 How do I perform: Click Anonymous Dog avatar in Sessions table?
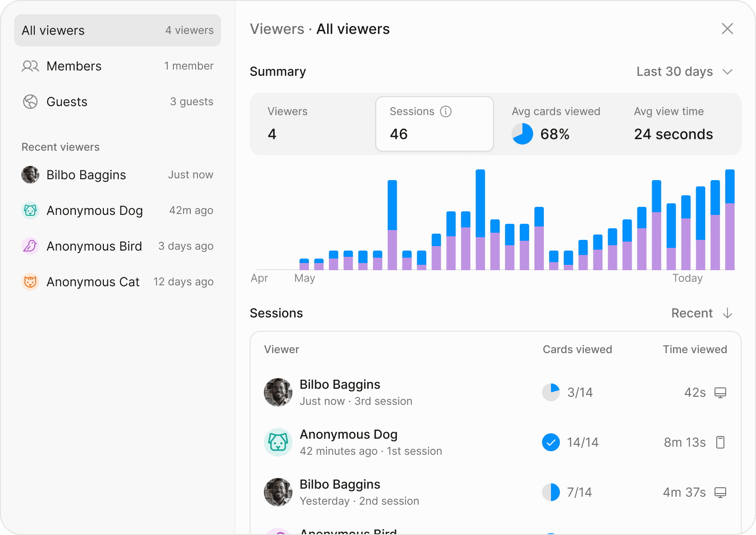278,442
